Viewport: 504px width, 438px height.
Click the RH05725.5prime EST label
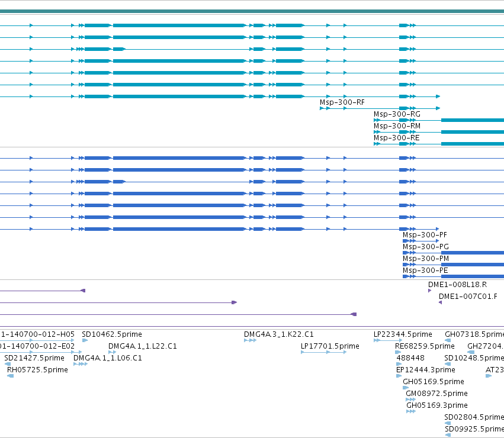tap(37, 370)
